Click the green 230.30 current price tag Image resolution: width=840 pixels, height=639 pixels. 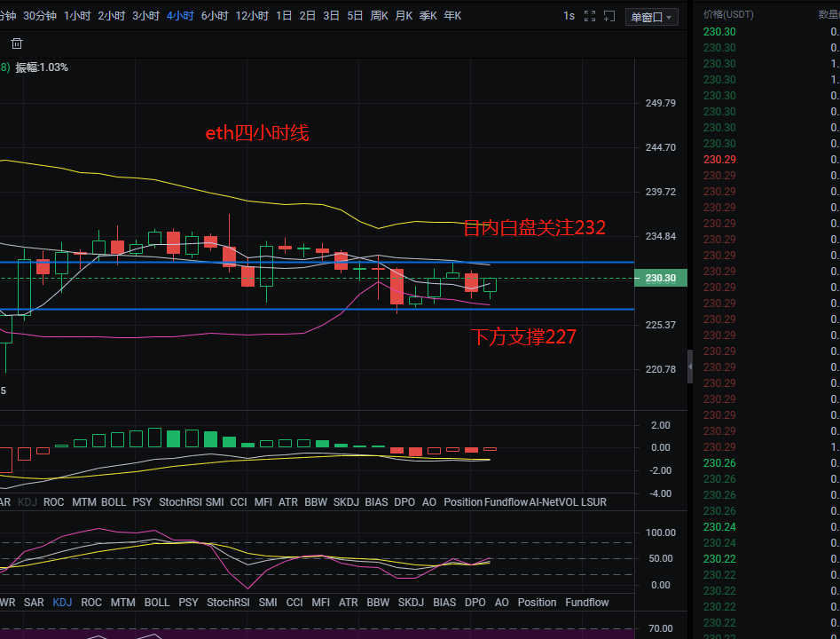coord(661,279)
